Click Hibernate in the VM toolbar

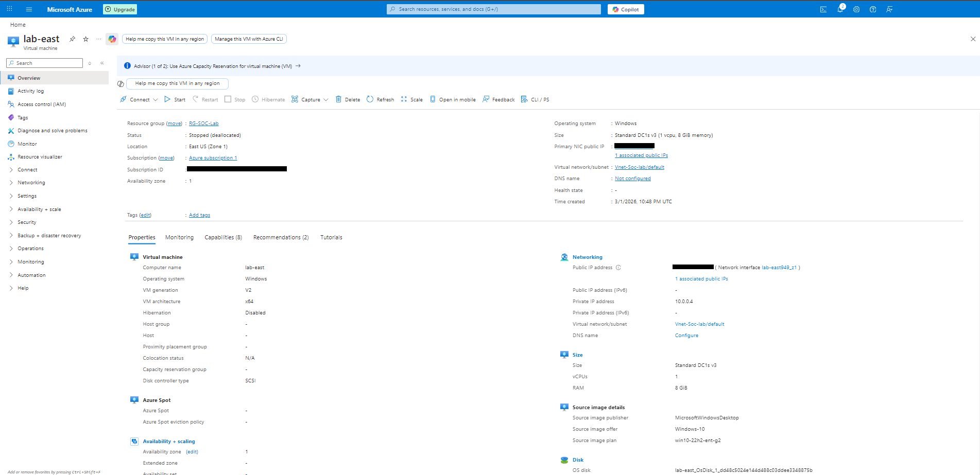click(x=268, y=99)
